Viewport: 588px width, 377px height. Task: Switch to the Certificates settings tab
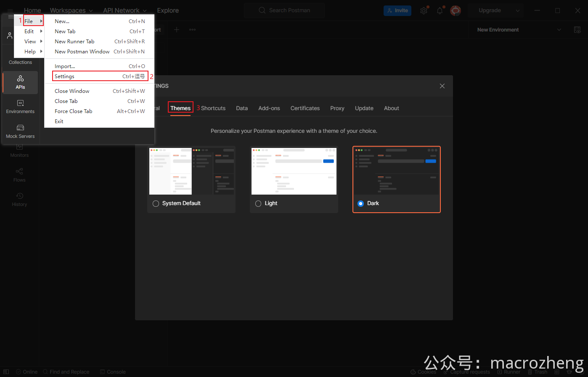pos(305,108)
